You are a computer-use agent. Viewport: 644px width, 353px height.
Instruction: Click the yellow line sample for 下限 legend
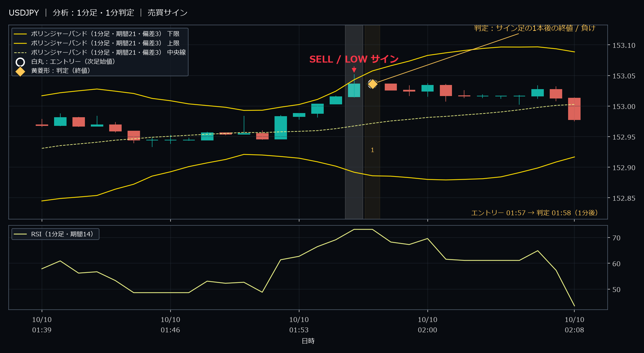click(20, 34)
